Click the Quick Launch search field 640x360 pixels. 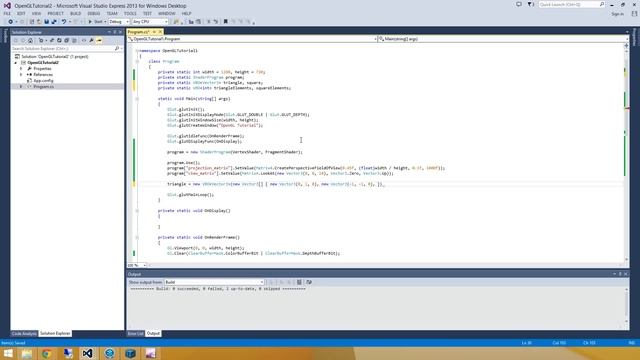(571, 4)
